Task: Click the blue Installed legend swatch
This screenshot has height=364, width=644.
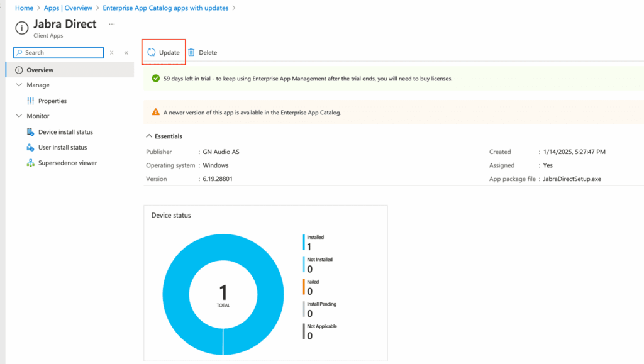Action: (x=303, y=242)
